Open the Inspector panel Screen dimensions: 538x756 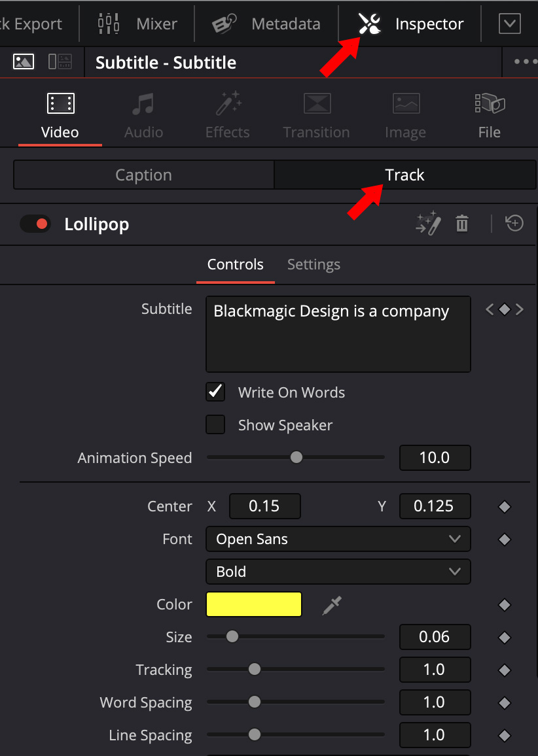[411, 24]
